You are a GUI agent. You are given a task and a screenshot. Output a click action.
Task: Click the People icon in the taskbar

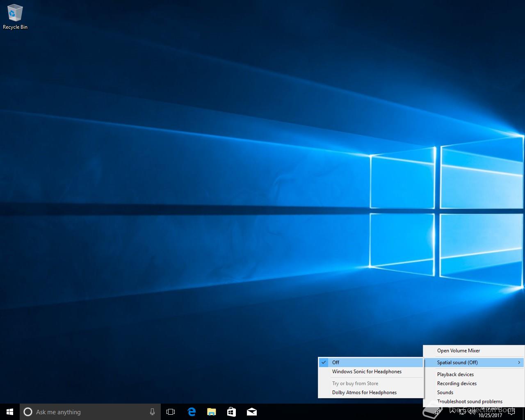(x=438, y=412)
